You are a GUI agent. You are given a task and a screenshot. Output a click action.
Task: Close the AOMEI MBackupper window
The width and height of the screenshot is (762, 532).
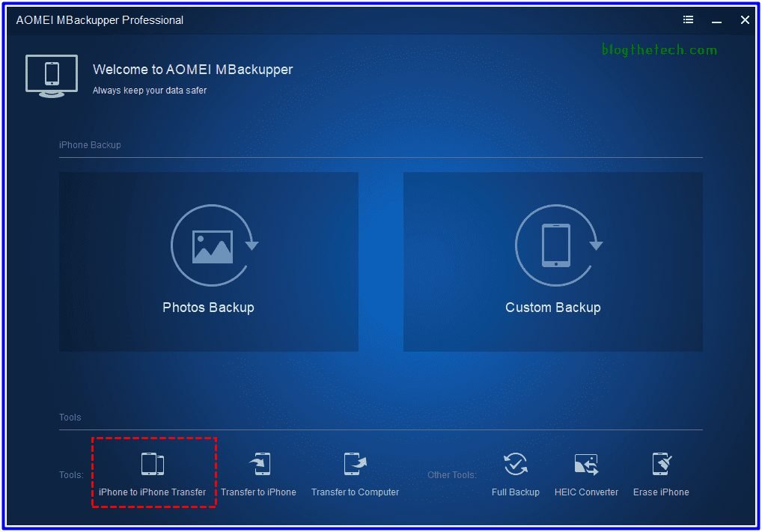(745, 20)
